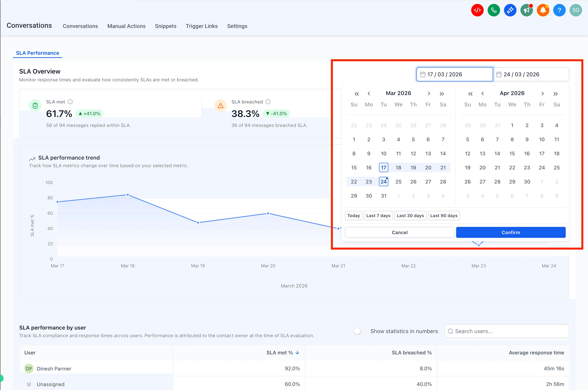Click the blue question mark help icon
588x390 pixels.
coord(559,10)
